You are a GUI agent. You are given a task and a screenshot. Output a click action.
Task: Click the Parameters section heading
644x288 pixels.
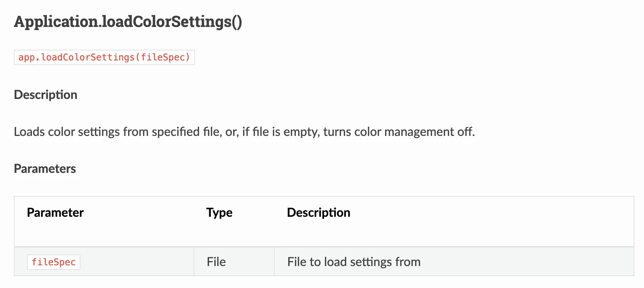tap(45, 169)
